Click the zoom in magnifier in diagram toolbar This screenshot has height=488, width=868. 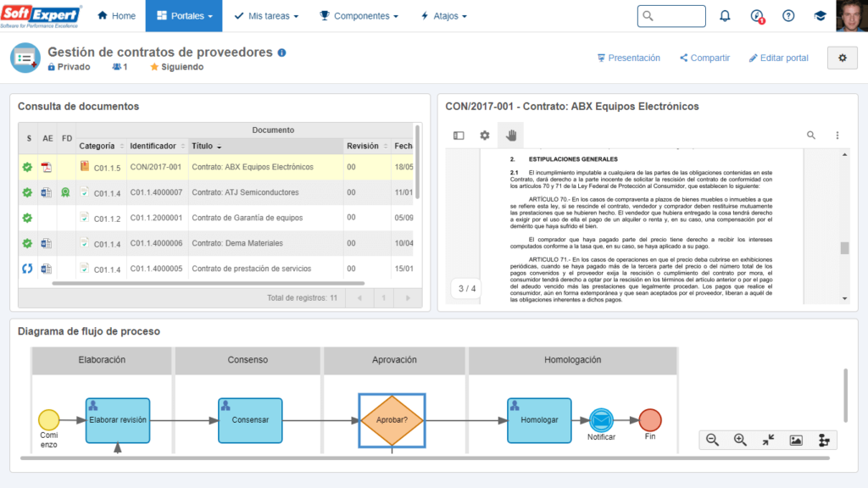pyautogui.click(x=740, y=440)
